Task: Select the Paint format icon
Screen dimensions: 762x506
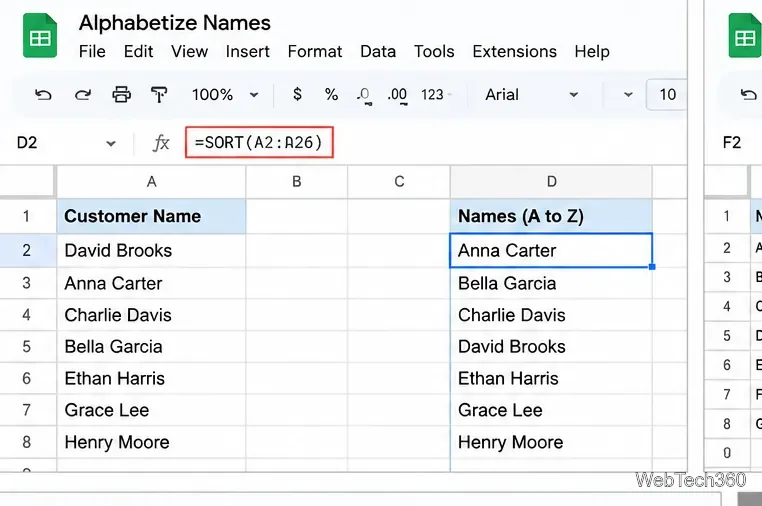Action: pyautogui.click(x=159, y=94)
